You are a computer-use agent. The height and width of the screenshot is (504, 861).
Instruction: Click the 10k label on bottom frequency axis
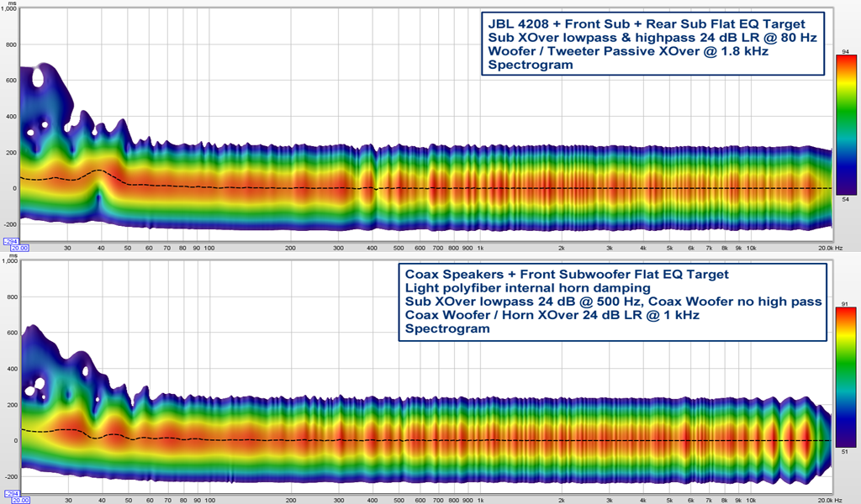pyautogui.click(x=752, y=501)
